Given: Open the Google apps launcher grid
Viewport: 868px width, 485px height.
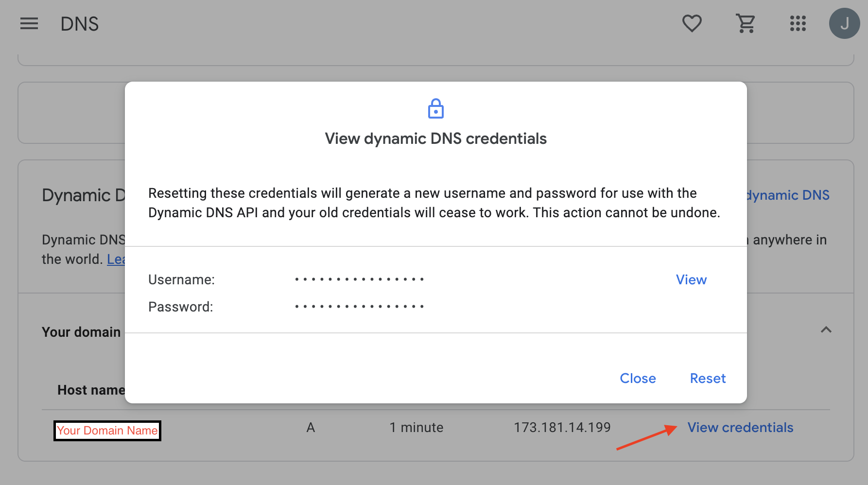Looking at the screenshot, I should point(798,23).
